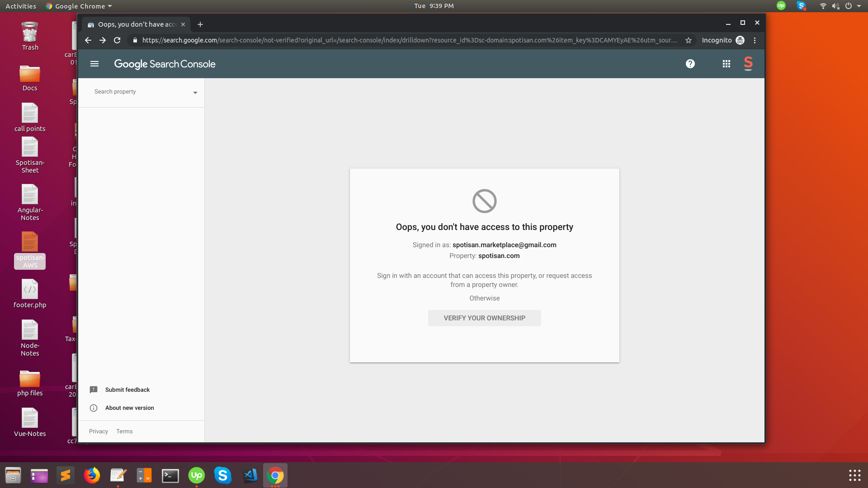Image resolution: width=868 pixels, height=488 pixels.
Task: Open the hamburger navigation menu
Action: [94, 64]
